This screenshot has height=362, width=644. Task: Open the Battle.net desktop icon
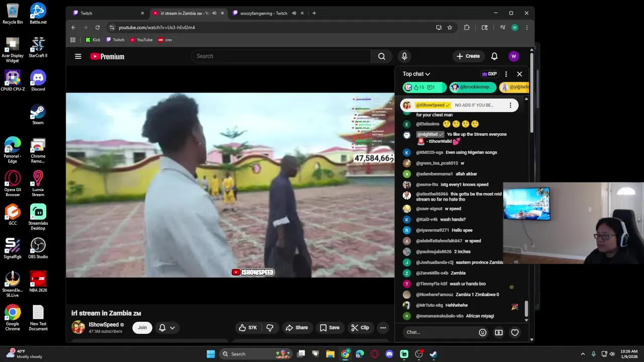[x=38, y=14]
